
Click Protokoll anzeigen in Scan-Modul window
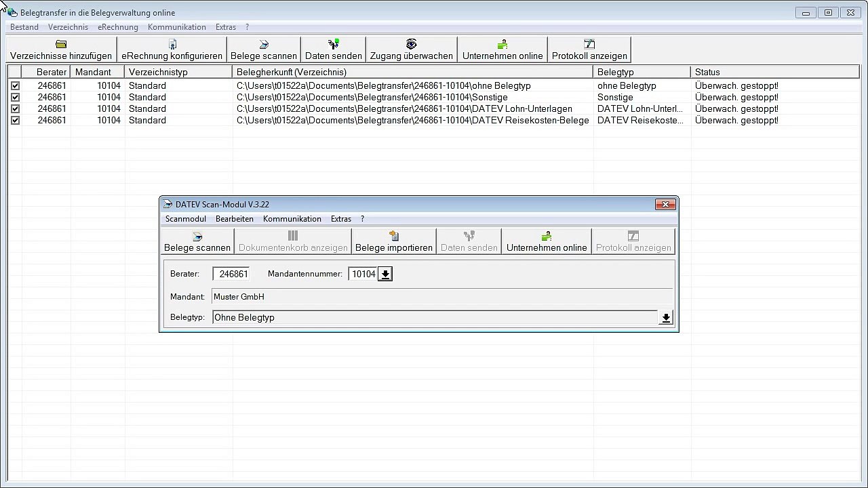(633, 241)
